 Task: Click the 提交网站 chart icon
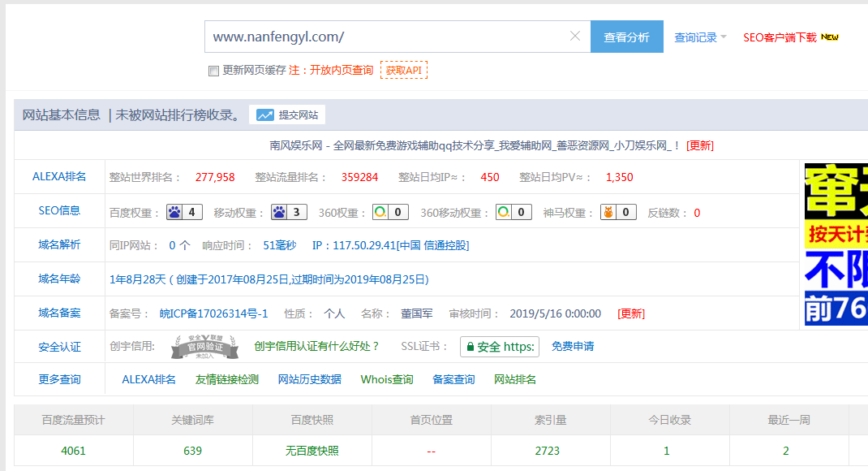[264, 115]
